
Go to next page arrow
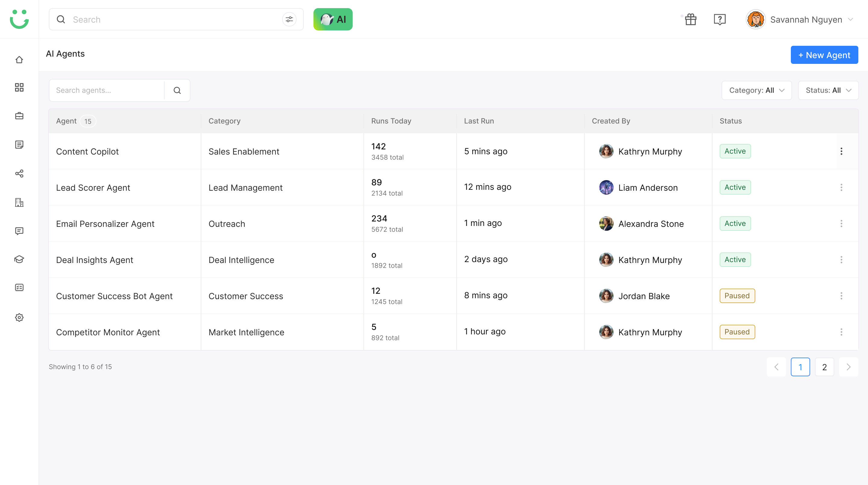(x=848, y=367)
